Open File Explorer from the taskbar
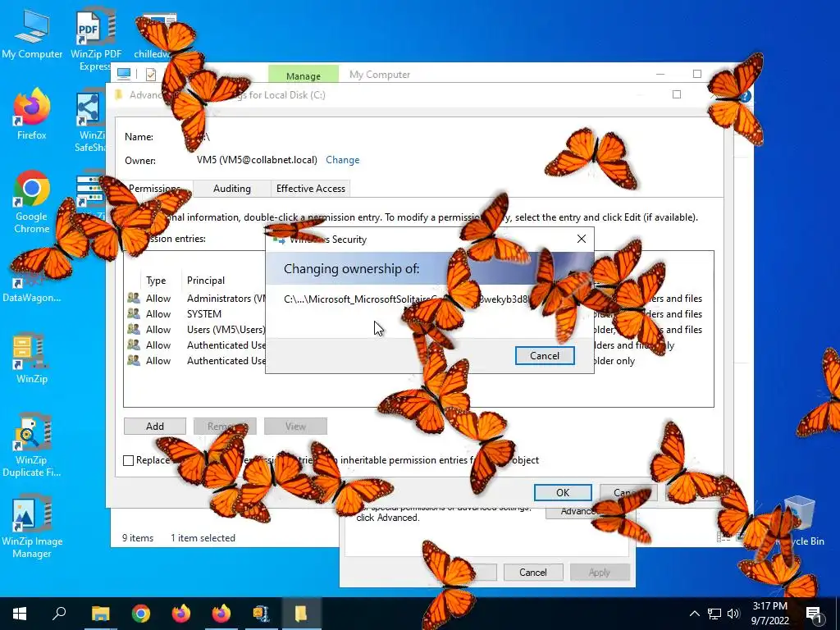This screenshot has height=630, width=840. point(100,614)
